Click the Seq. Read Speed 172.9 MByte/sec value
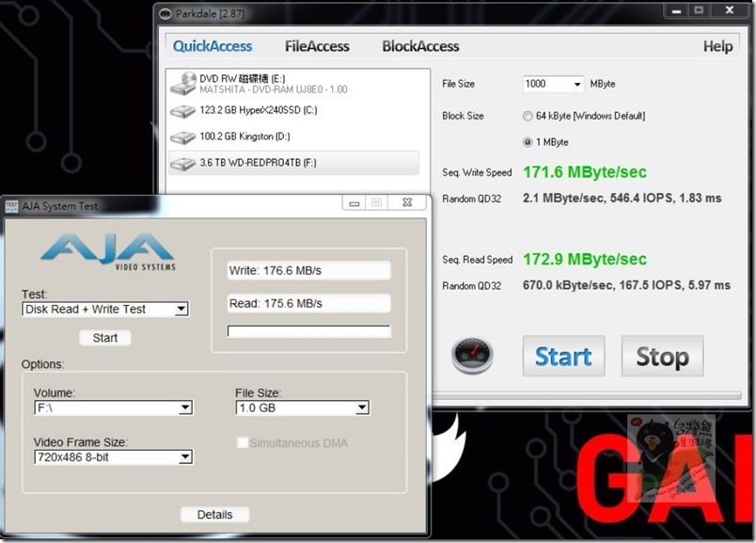 coord(585,259)
